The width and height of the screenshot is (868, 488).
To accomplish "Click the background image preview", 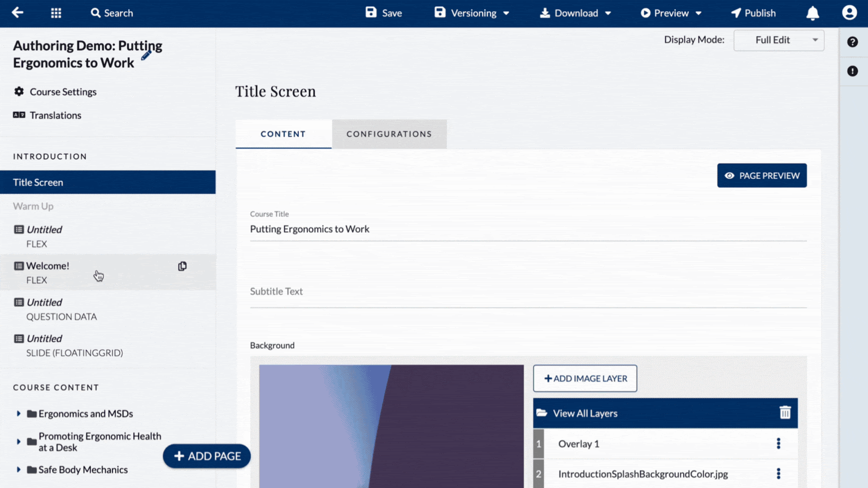I will click(392, 426).
